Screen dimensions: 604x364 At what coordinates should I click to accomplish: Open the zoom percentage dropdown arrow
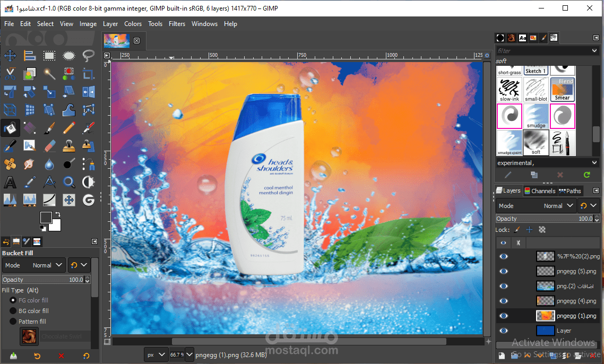[189, 355]
